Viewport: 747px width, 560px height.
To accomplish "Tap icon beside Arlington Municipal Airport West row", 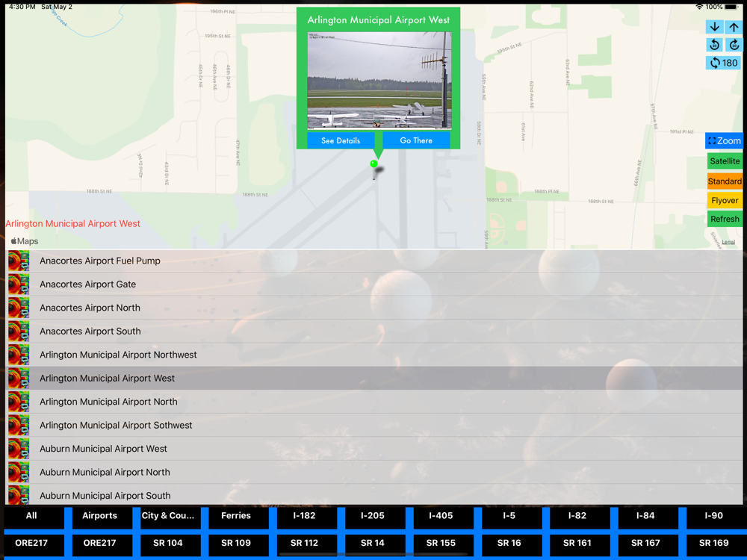I will click(19, 378).
